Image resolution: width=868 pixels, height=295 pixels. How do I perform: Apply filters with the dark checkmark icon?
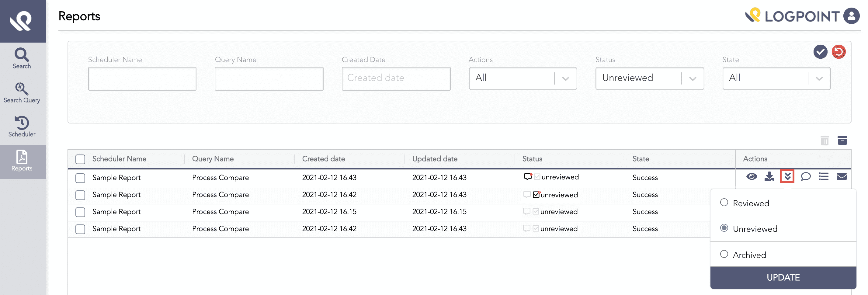click(x=821, y=51)
